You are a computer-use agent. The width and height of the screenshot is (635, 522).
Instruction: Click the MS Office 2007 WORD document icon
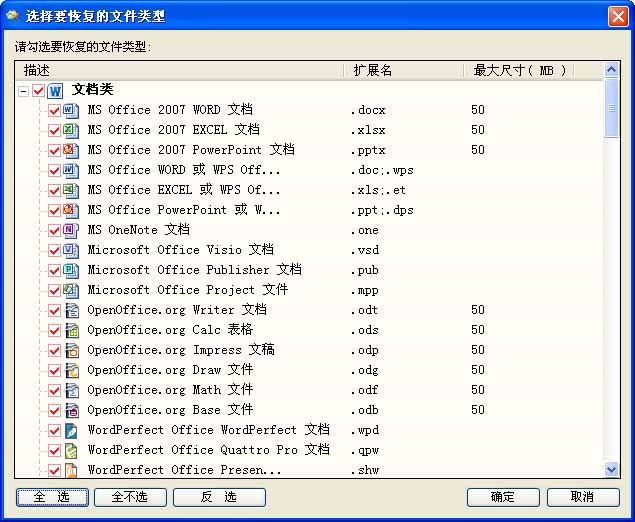coord(71,110)
